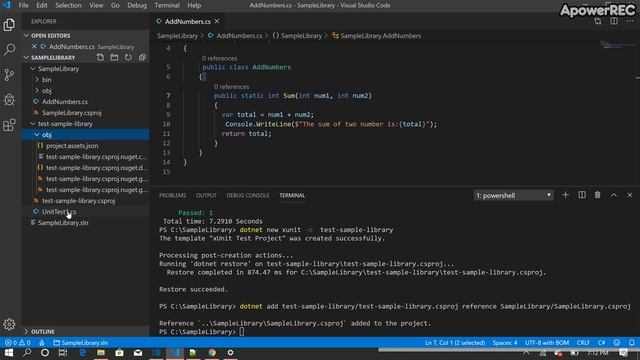Screen dimensions: 640x360
Task: Open the Explorer view in the activity bar
Action: (x=9, y=25)
